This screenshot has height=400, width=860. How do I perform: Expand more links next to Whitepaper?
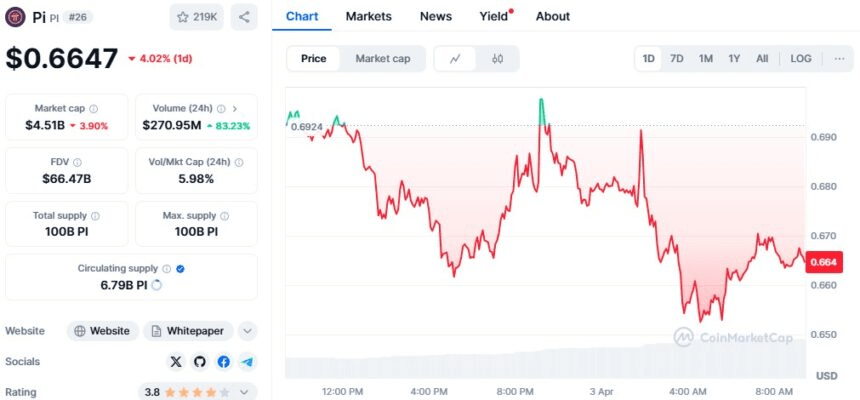click(x=248, y=331)
